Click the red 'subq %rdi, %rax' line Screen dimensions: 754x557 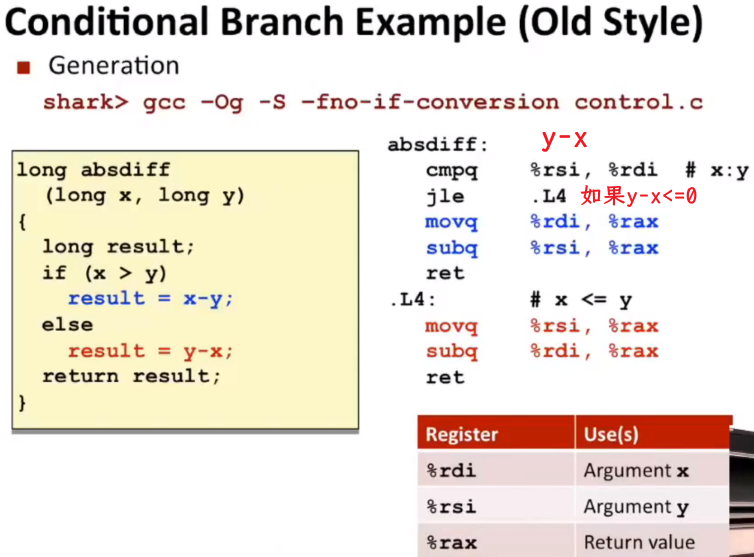[x=542, y=351]
